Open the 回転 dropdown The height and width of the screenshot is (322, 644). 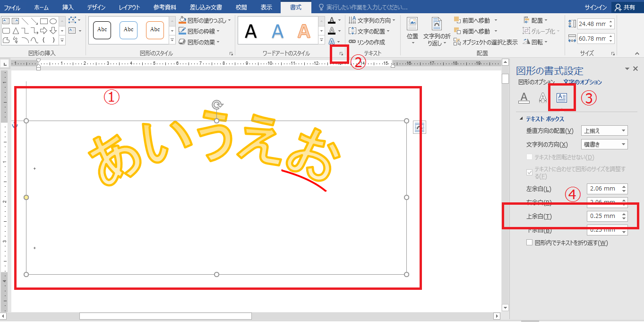pos(535,42)
